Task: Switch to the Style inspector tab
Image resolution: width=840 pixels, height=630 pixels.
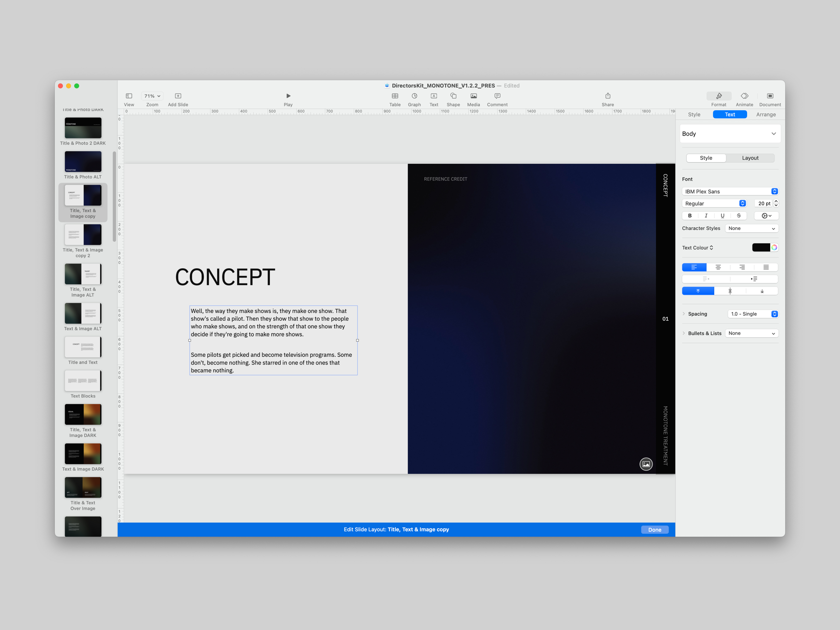Action: pyautogui.click(x=694, y=115)
